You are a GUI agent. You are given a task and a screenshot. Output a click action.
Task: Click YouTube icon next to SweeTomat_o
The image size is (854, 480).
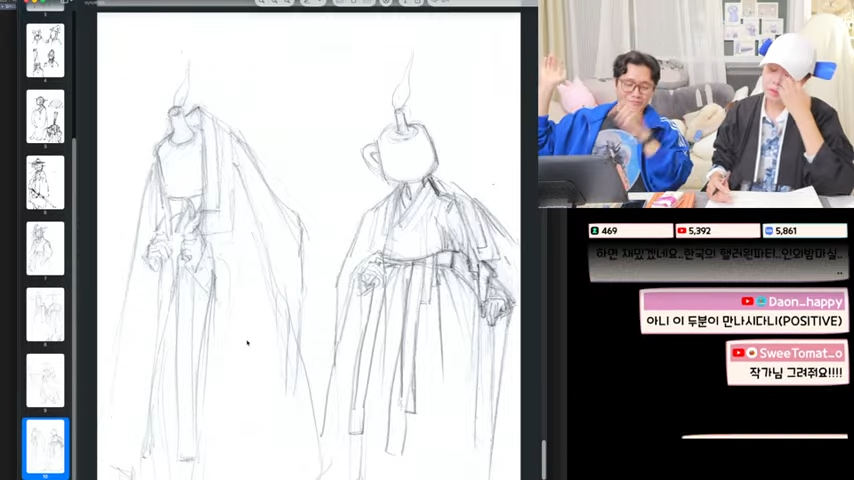pos(738,353)
